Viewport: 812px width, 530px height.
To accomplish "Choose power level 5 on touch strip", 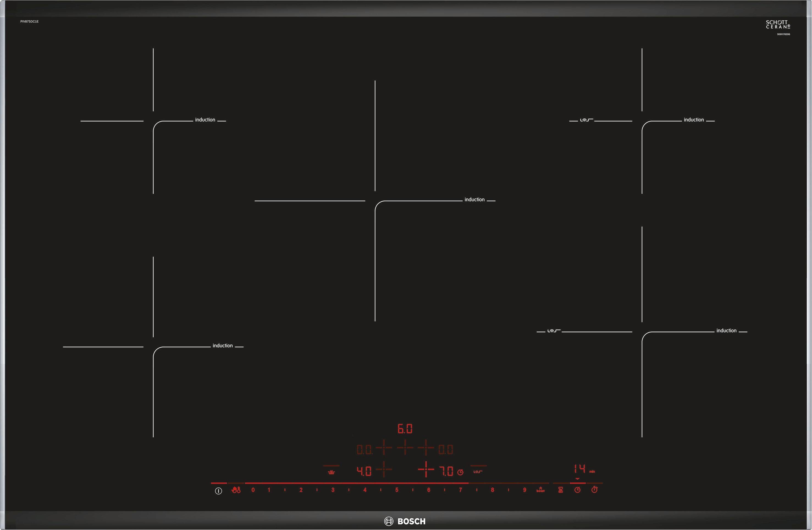I will coord(397,490).
